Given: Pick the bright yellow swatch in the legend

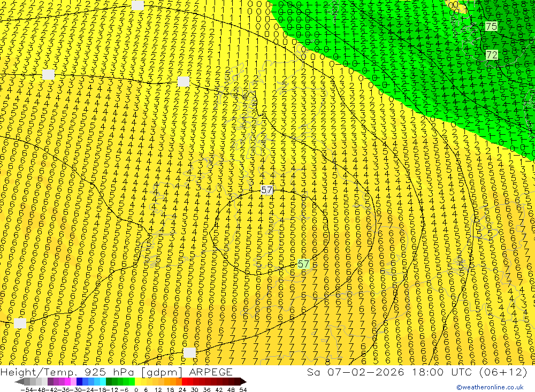Looking at the screenshot, I should [x=138, y=381].
